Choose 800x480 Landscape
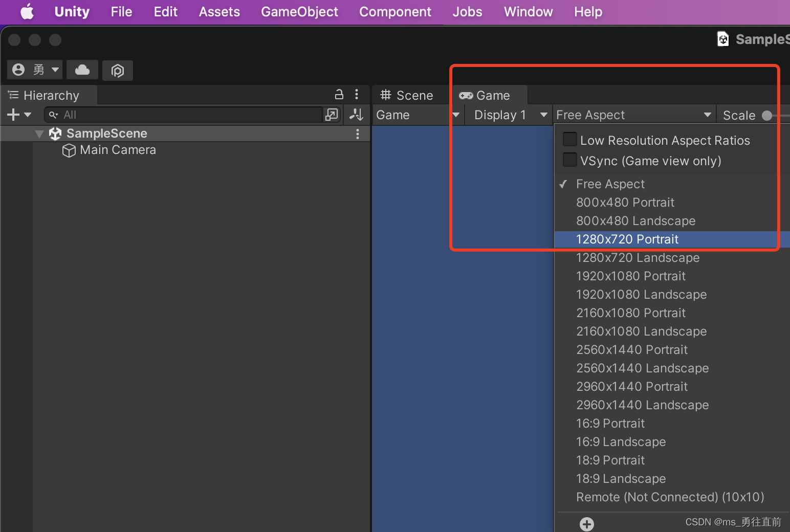 pyautogui.click(x=672, y=220)
